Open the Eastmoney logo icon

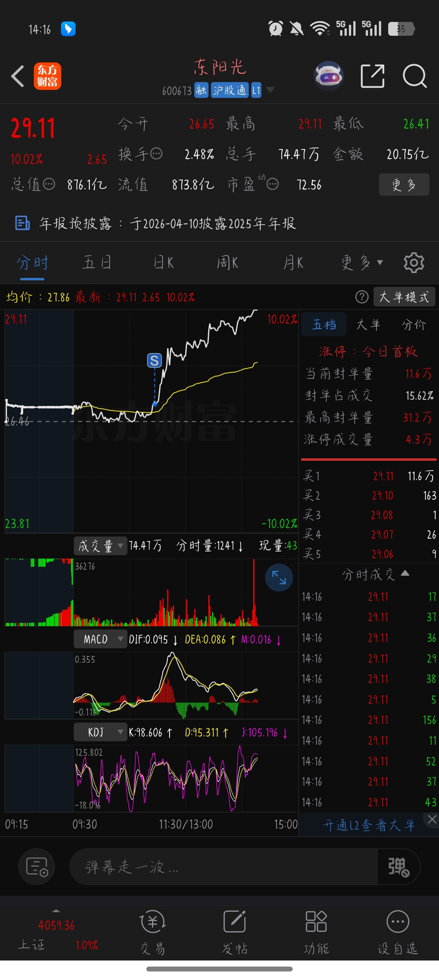click(47, 76)
